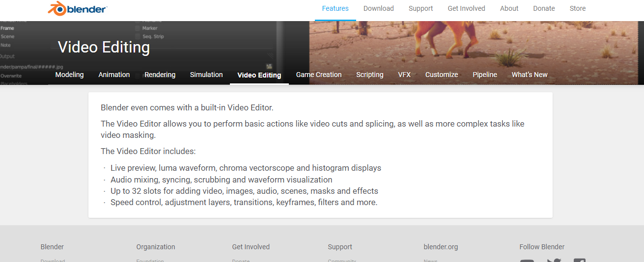Click the paragraph starting 'The Video Editor allows you'
The image size is (644, 262).
pyautogui.click(x=312, y=130)
